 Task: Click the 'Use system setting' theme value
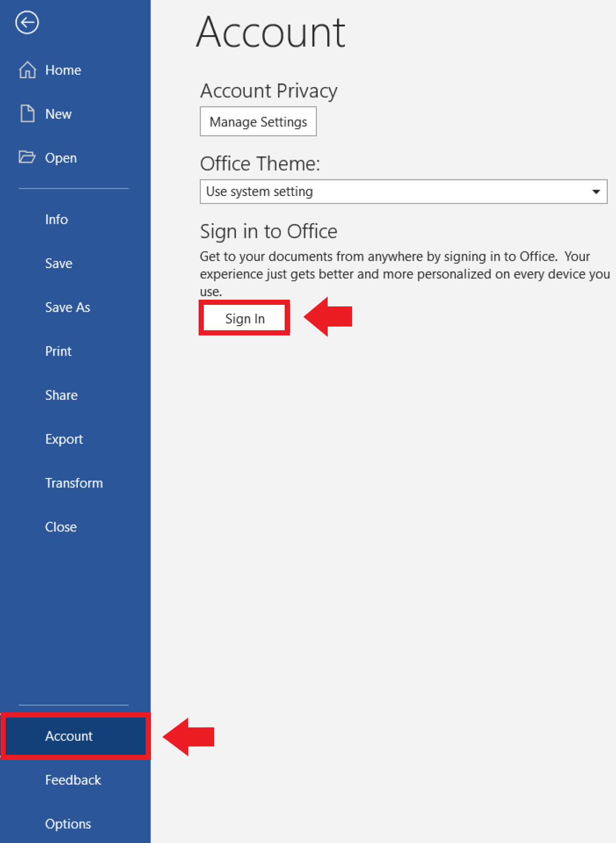point(259,192)
